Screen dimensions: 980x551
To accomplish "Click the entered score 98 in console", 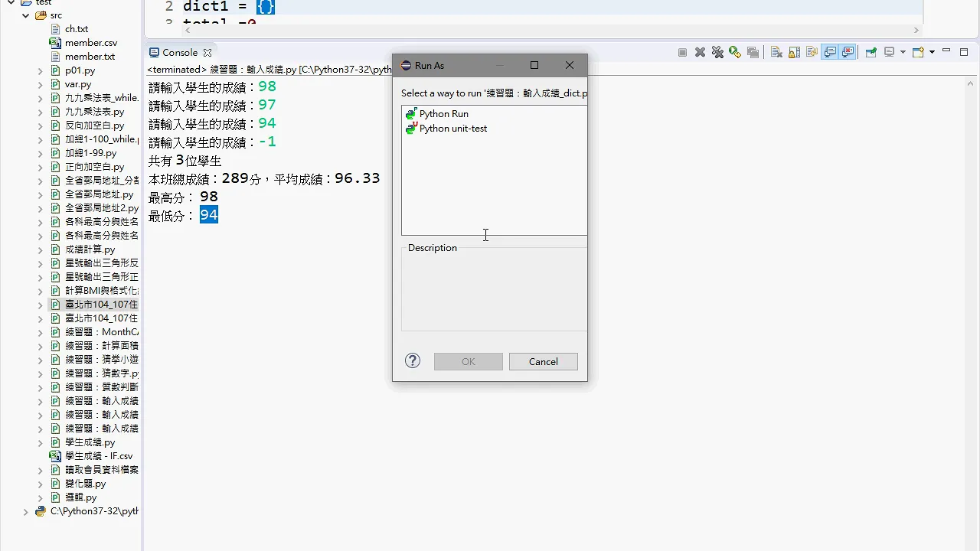I will (x=267, y=86).
